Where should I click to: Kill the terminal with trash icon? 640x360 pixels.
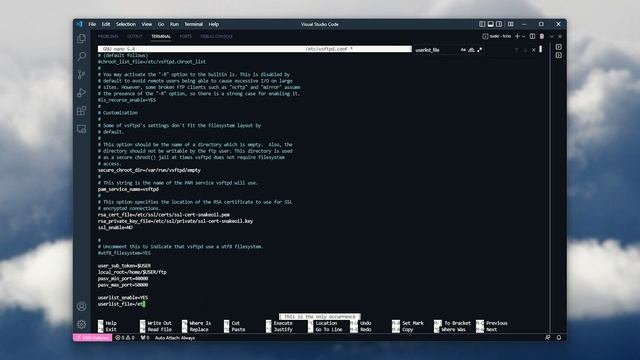(x=542, y=36)
